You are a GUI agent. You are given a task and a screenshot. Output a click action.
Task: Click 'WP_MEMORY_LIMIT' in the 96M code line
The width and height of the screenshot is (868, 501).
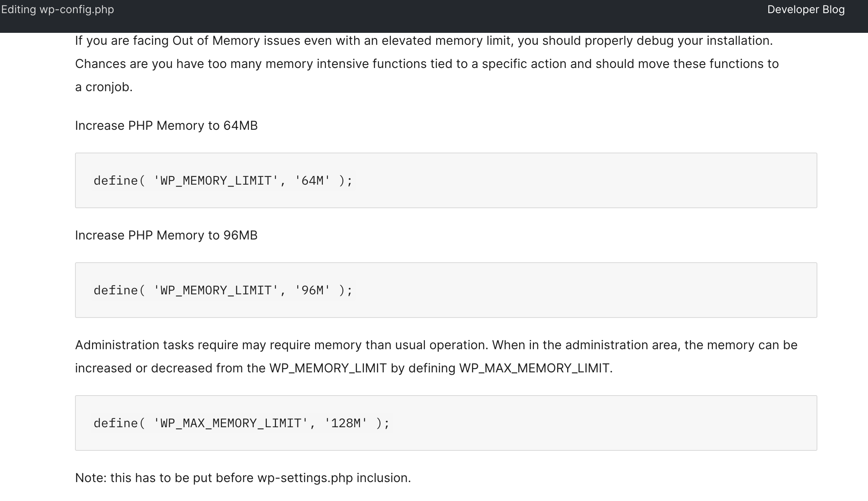coord(216,290)
